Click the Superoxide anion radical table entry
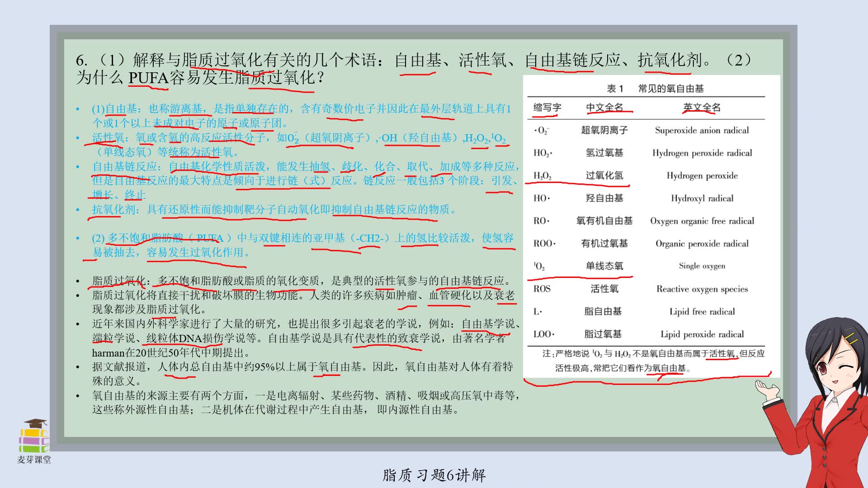This screenshot has height=488, width=868. tap(702, 130)
